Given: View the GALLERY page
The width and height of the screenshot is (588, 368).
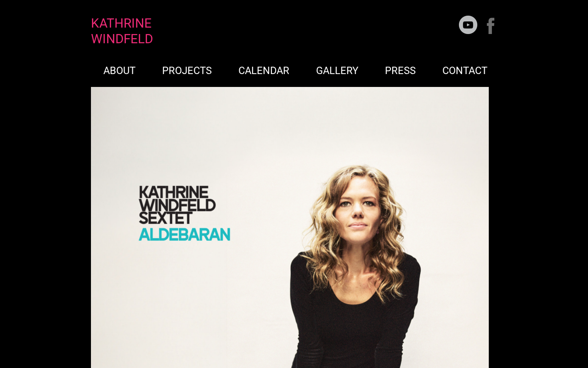Looking at the screenshot, I should (x=337, y=71).
